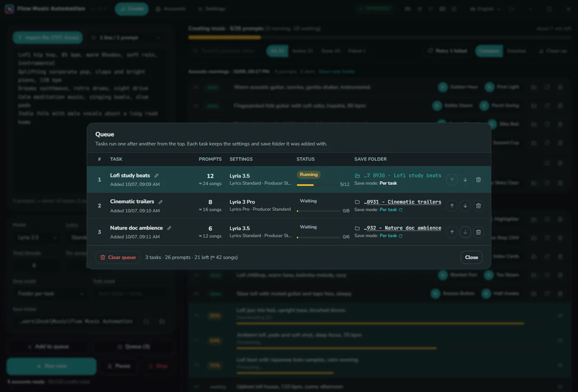This screenshot has height=392, width=578.
Task: Clear the entire queue
Action: [118, 257]
